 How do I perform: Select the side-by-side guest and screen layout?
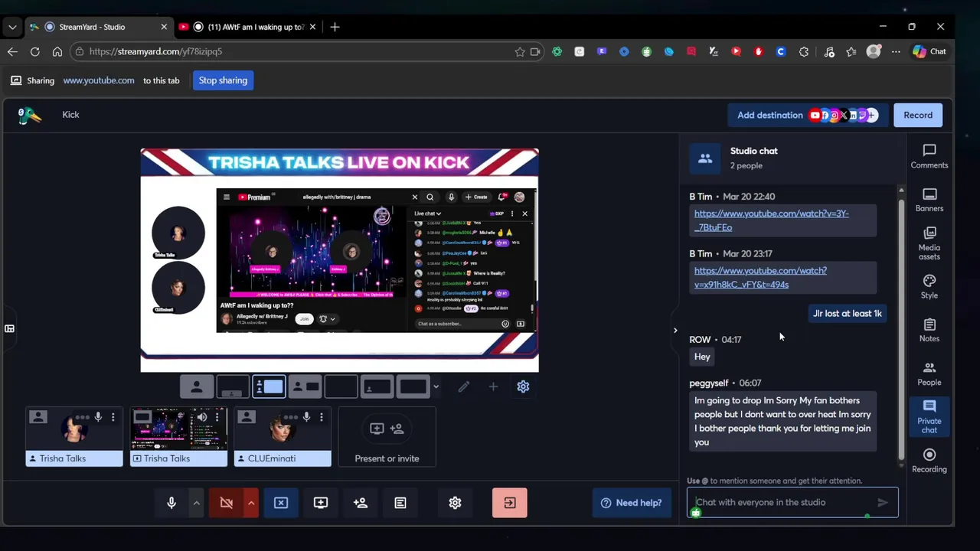(x=305, y=386)
